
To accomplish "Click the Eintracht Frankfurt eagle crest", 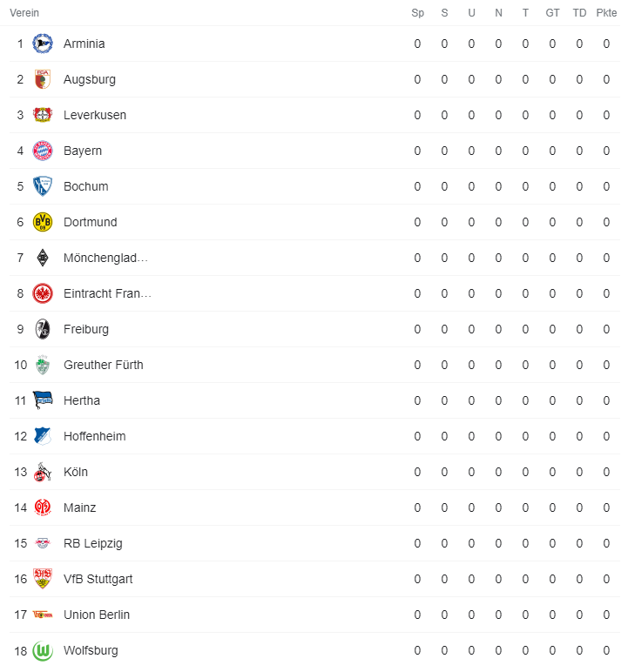I will tap(42, 293).
